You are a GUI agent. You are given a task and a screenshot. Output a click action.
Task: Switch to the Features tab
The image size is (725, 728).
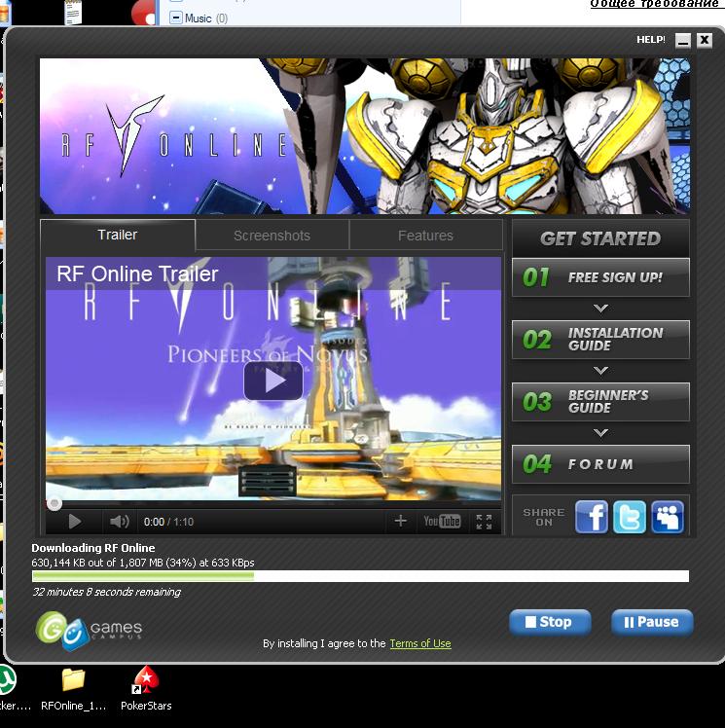pos(425,236)
